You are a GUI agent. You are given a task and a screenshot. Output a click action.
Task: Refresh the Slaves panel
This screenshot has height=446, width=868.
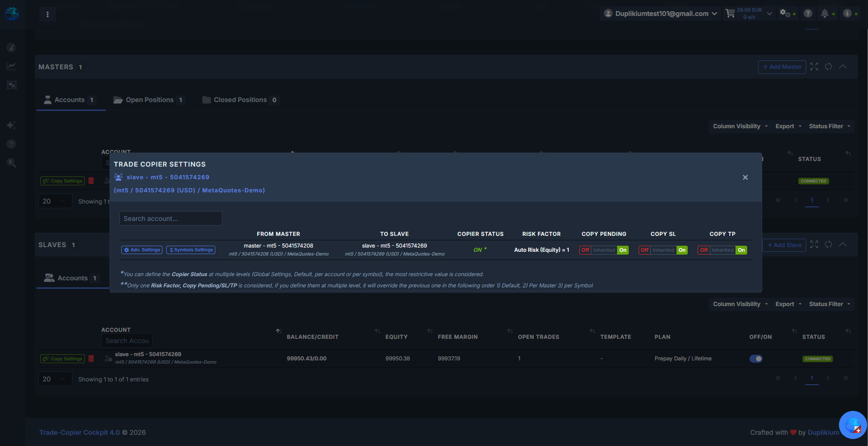coord(829,245)
